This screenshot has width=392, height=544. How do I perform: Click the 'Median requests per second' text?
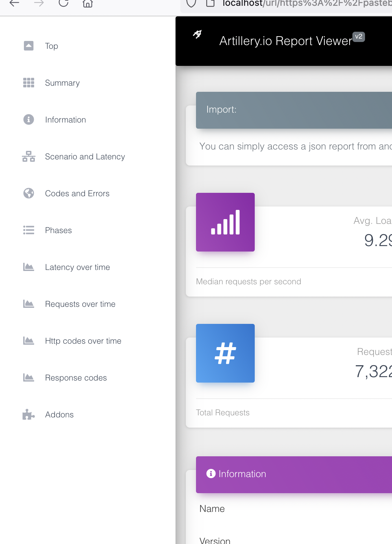(249, 282)
